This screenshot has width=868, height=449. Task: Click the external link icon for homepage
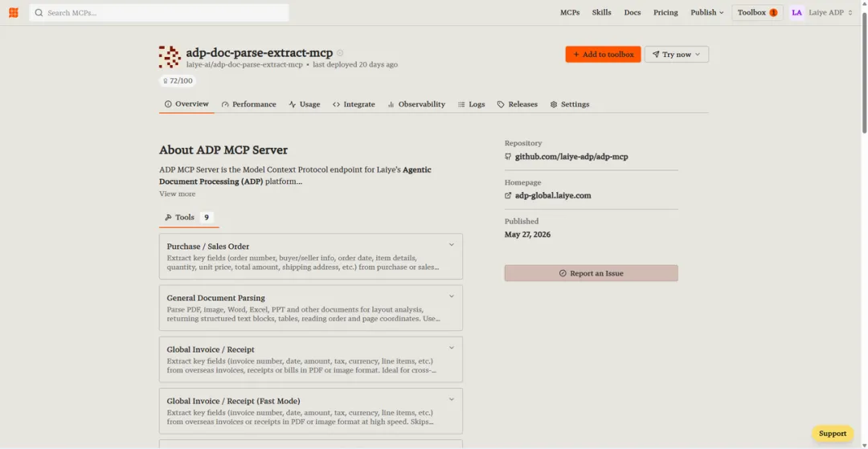pyautogui.click(x=508, y=196)
